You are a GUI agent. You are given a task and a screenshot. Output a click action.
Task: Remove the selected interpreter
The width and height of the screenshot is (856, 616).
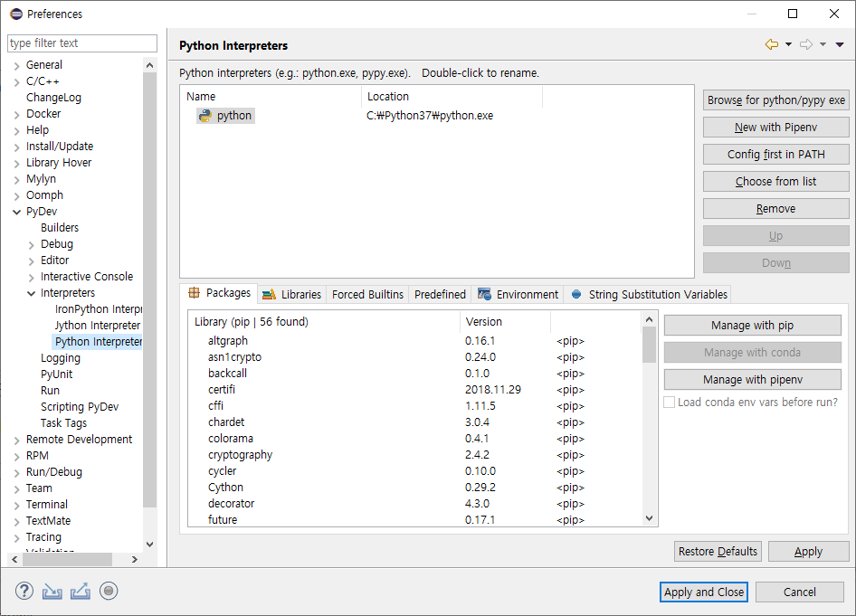click(775, 209)
